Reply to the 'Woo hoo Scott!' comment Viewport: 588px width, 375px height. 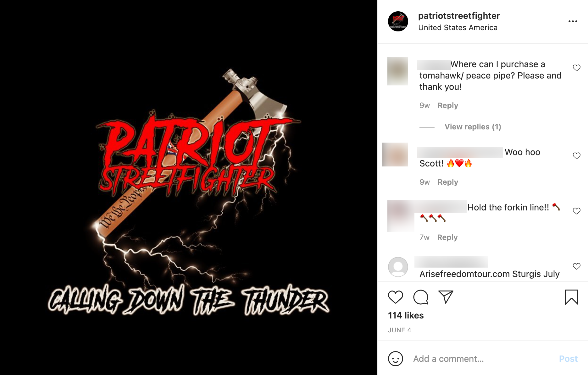[x=448, y=182]
